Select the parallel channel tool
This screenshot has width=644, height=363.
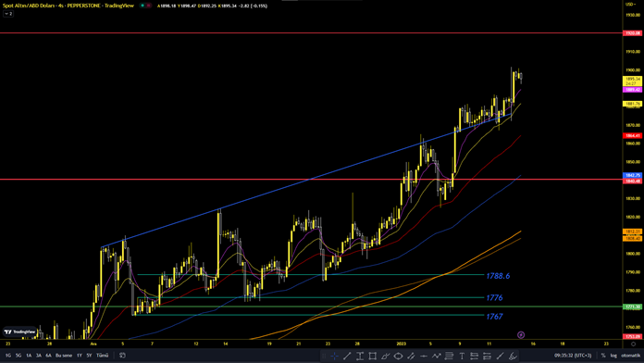tap(411, 356)
